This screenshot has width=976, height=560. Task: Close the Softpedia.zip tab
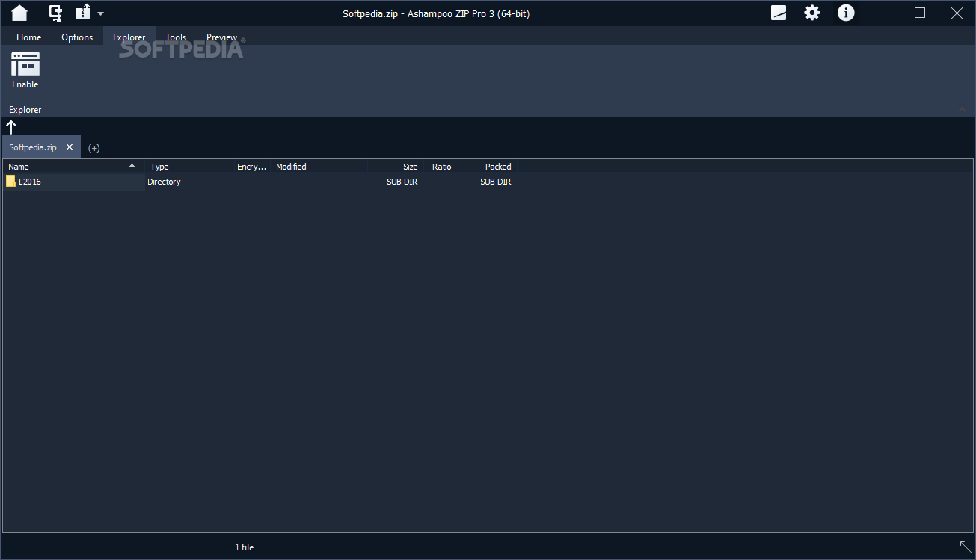click(70, 147)
